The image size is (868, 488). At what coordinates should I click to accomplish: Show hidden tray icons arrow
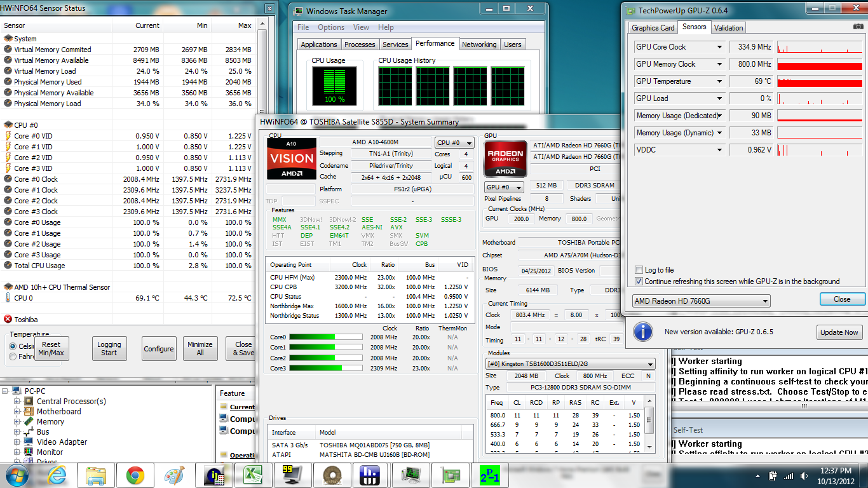758,475
